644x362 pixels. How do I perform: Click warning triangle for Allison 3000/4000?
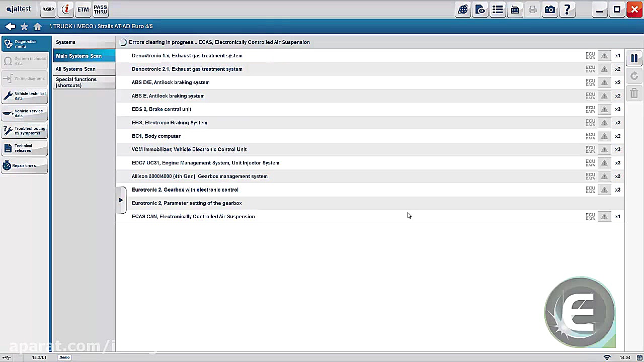[x=604, y=176]
